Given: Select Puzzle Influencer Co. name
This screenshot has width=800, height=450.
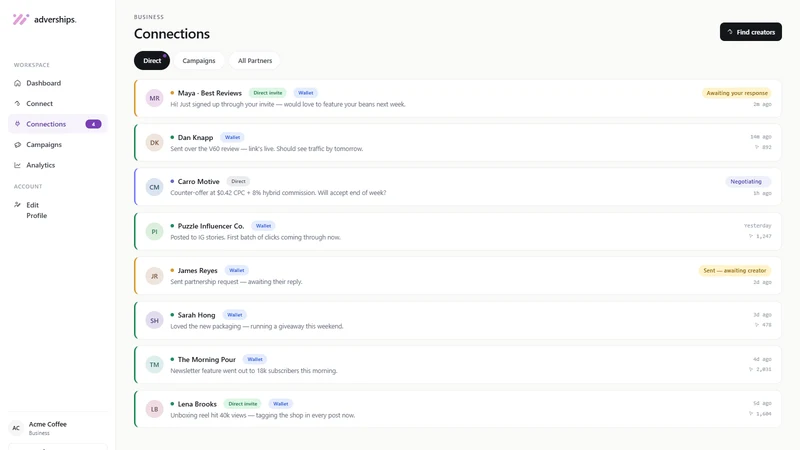Looking at the screenshot, I should [x=211, y=226].
